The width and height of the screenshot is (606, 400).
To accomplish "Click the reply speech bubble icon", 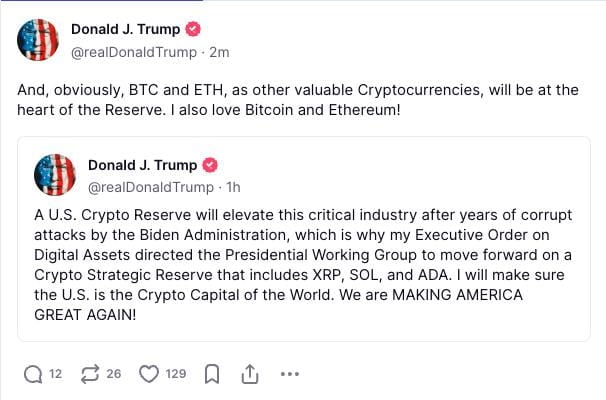I will 33,374.
